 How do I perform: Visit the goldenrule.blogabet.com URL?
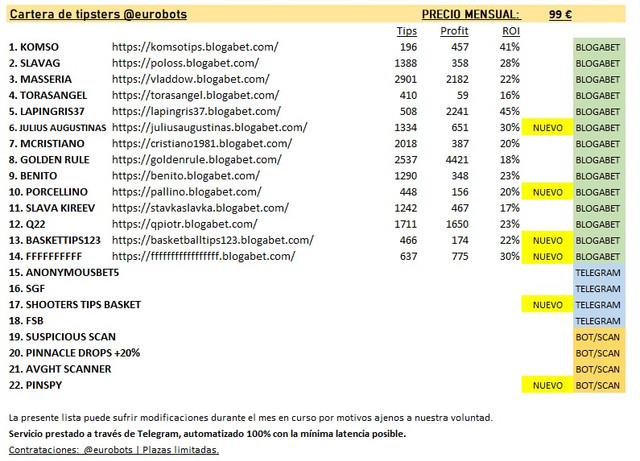(197, 160)
